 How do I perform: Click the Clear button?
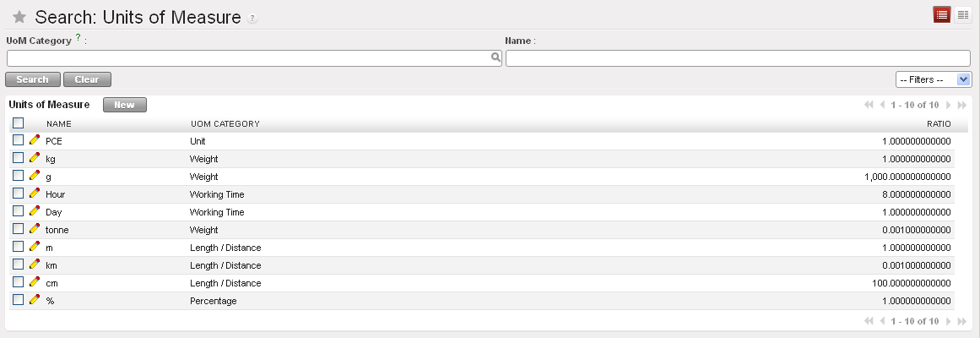(x=87, y=79)
